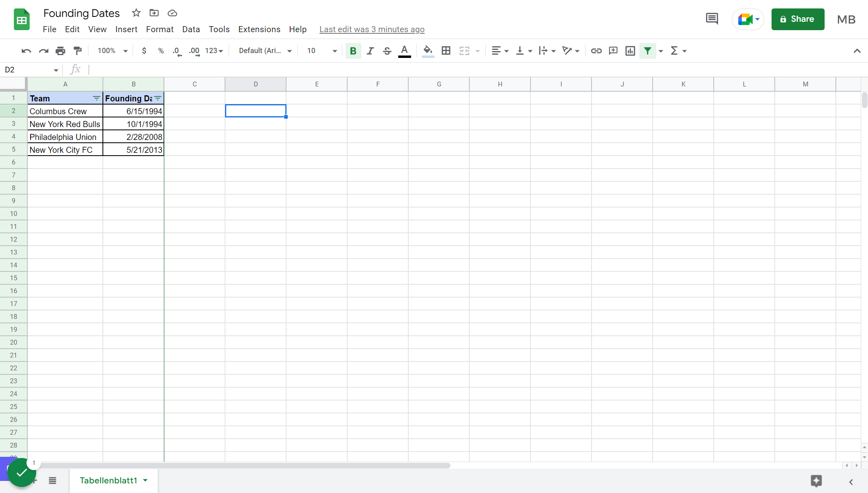Open the zoom level dropdown
Screen dimensions: 868x493
click(113, 51)
